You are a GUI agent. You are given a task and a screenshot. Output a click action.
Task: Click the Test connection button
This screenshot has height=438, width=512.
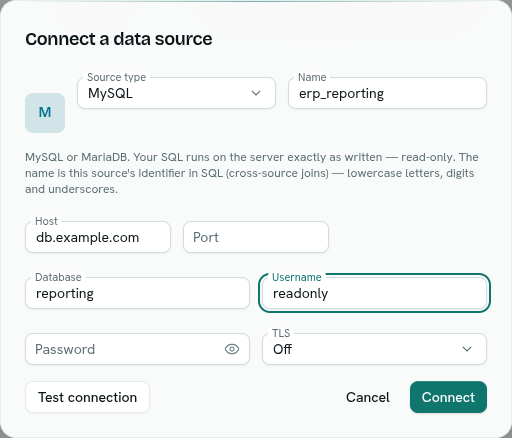(87, 397)
